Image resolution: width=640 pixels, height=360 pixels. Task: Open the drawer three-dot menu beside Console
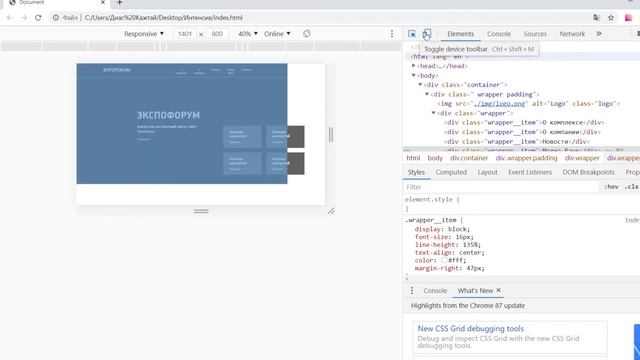(x=412, y=291)
